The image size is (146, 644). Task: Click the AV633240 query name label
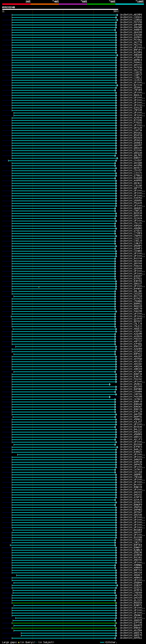8,7
